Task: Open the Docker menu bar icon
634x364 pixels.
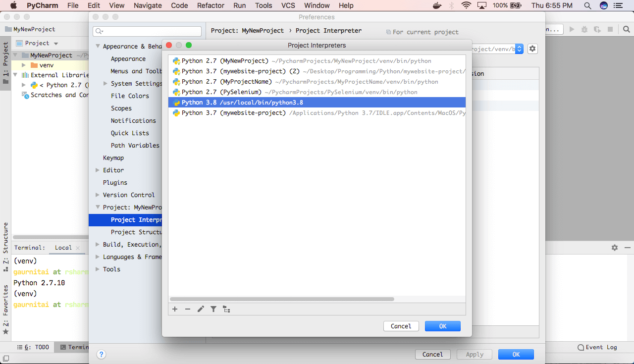Action: 437,5
